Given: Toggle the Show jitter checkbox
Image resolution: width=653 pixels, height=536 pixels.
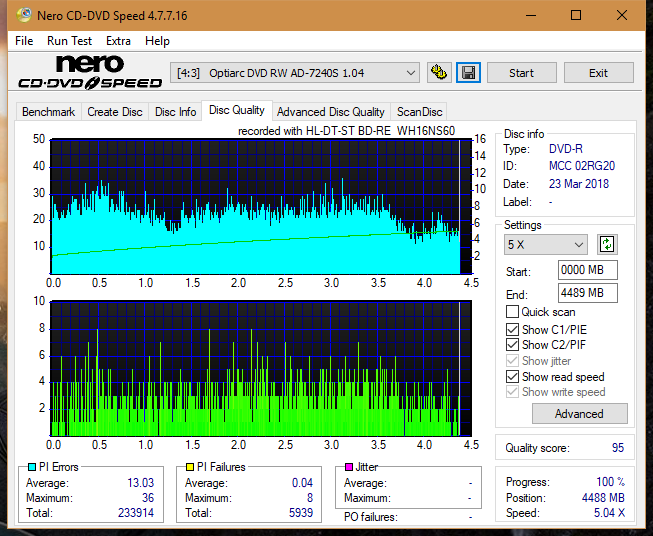Looking at the screenshot, I should click(512, 361).
